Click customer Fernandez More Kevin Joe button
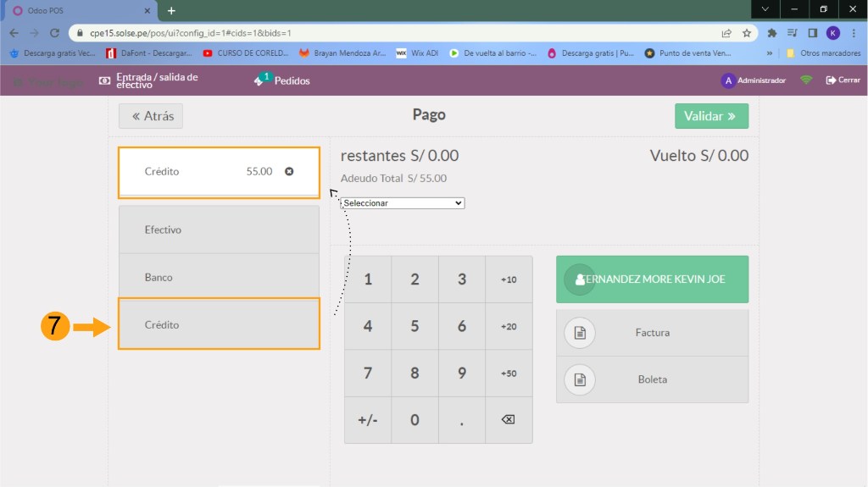The image size is (868, 487). coord(652,279)
